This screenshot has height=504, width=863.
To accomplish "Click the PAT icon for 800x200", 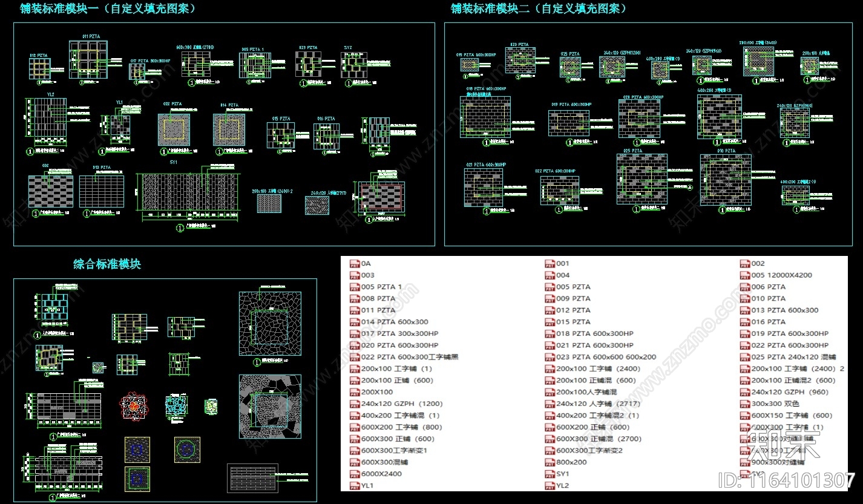I will 550,462.
